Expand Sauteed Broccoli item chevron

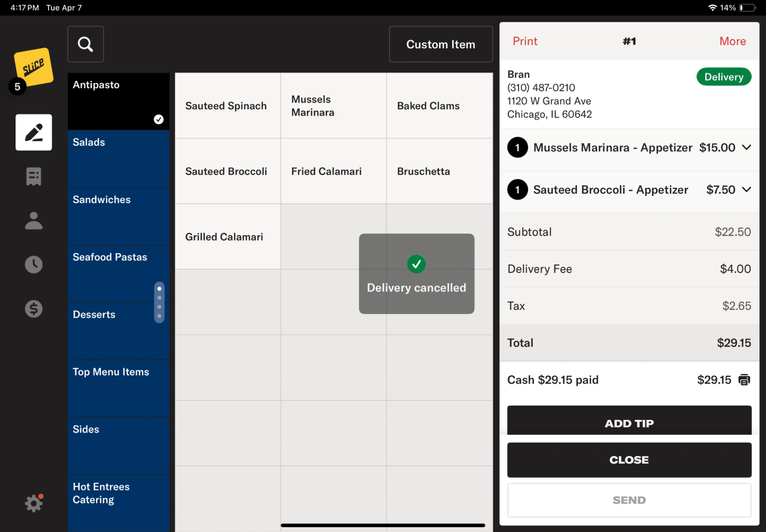[746, 190]
